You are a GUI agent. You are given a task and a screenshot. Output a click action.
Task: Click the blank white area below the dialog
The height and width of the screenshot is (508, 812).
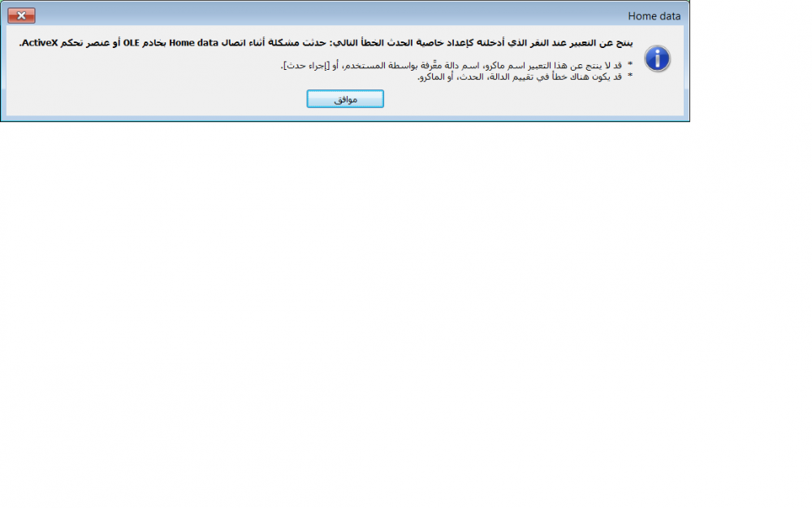[406, 311]
